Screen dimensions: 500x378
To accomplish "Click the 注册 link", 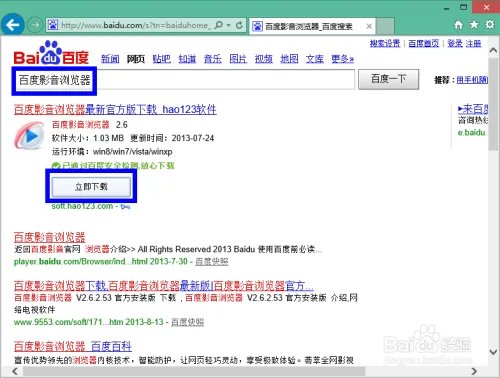I will coord(473,43).
